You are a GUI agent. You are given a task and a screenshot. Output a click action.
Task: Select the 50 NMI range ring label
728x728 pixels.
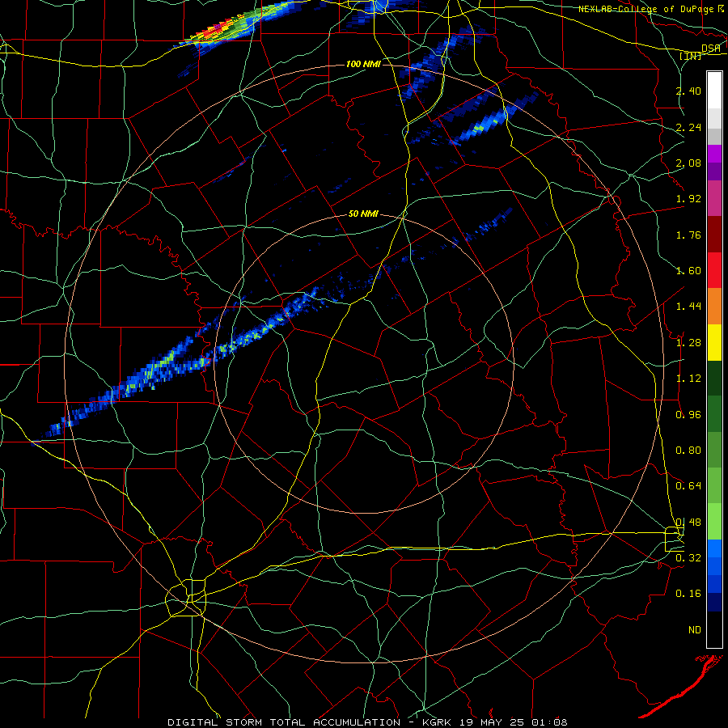(363, 214)
